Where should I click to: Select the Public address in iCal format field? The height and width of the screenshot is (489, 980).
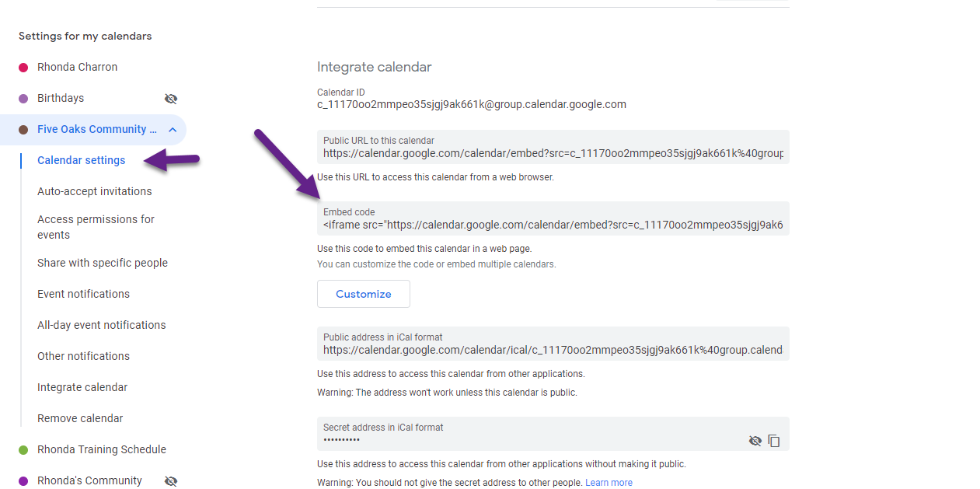553,344
